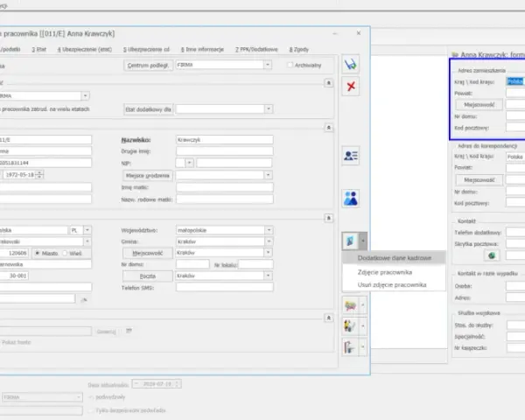Click the additional HR data icon button

pyautogui.click(x=350, y=241)
